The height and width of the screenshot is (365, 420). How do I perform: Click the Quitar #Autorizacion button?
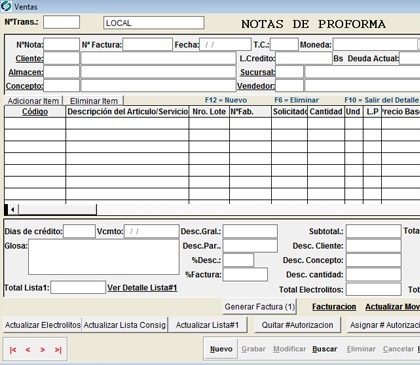pyautogui.click(x=297, y=325)
